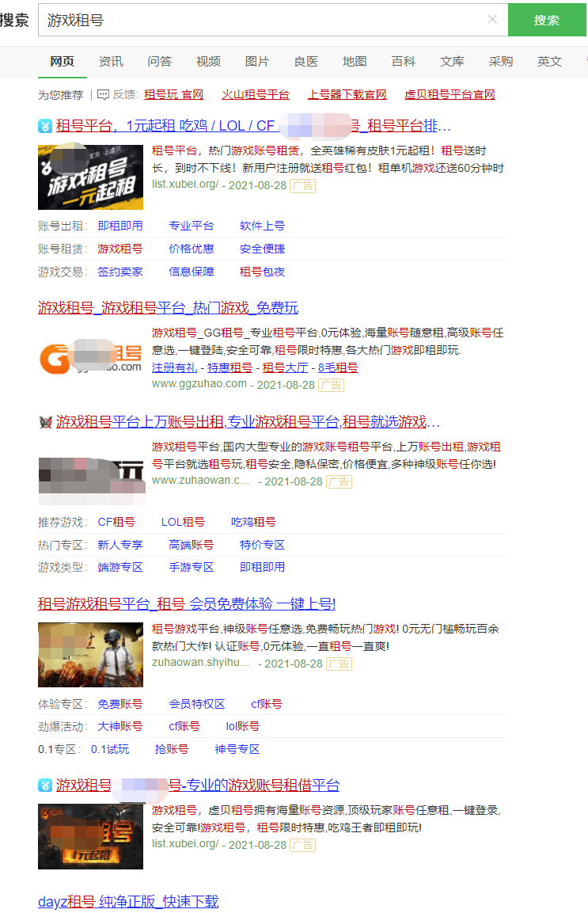Open 游戏租号_游戏租号平台_热门游戏_免费玩 result title
The height and width of the screenshot is (913, 588).
tap(168, 307)
